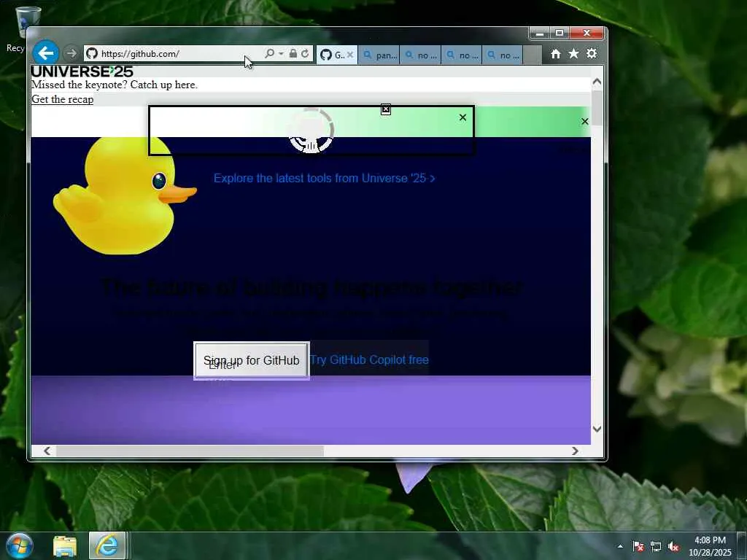
Task: Click the Internet Explorer taskbar icon
Action: (107, 545)
